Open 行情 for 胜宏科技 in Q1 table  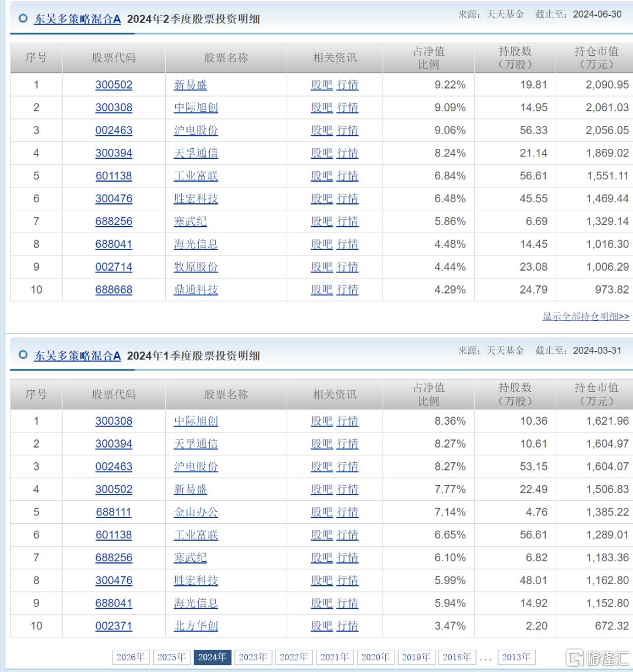click(x=348, y=580)
